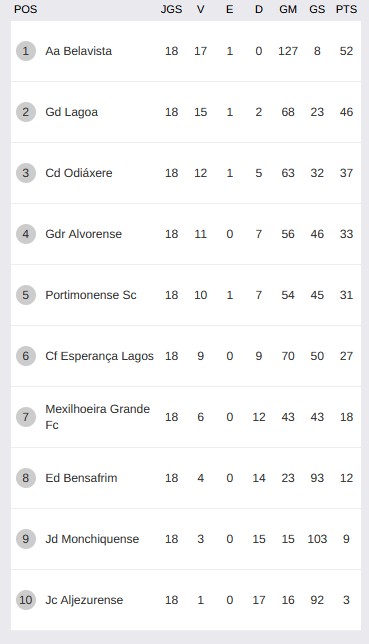This screenshot has width=369, height=644.
Task: Open the Gd Lagoa team link
Action: 71,112
